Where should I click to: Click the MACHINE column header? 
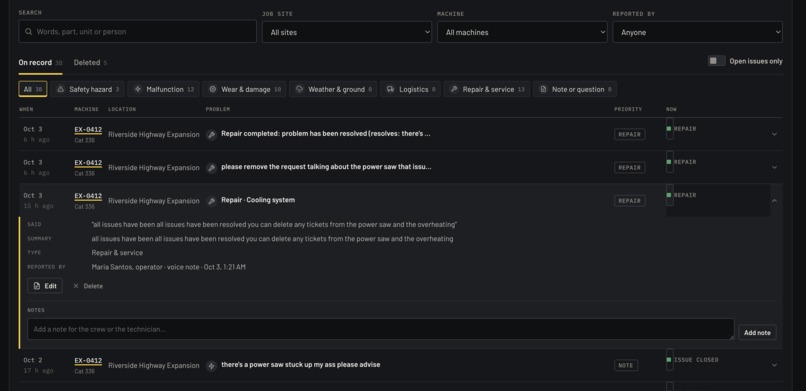86,109
